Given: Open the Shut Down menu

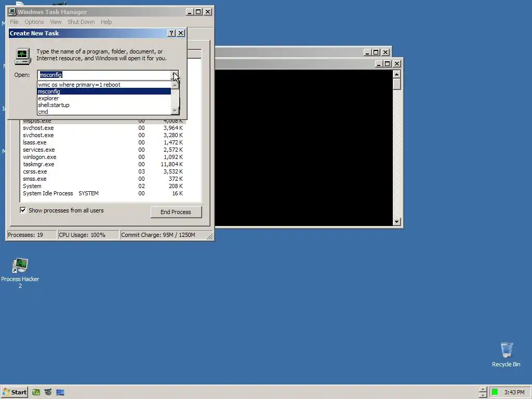Looking at the screenshot, I should (81, 22).
